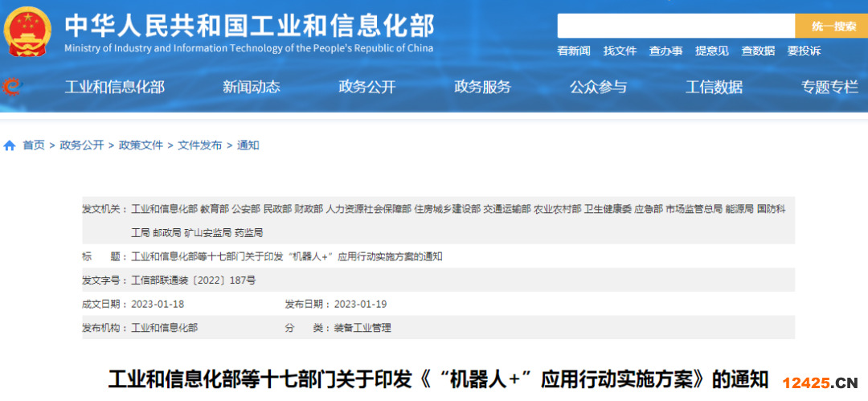Open the 要投诉 quick link
This screenshot has height=401, width=868.
coord(804,51)
